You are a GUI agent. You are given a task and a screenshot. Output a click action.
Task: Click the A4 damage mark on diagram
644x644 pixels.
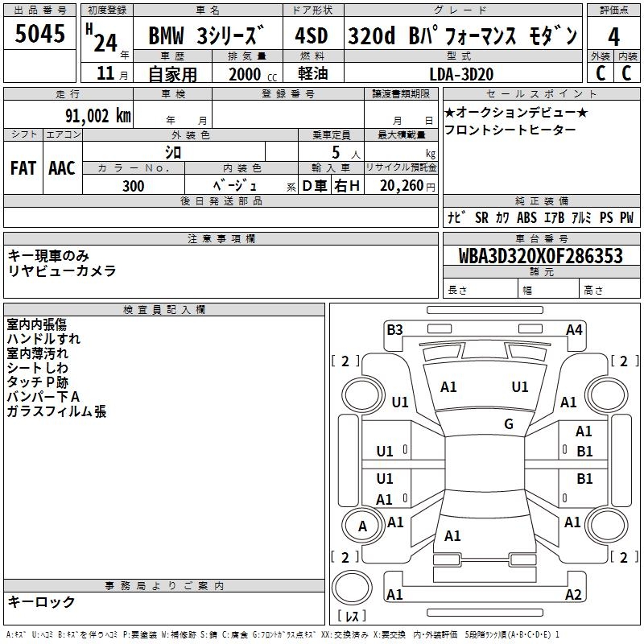(x=574, y=330)
